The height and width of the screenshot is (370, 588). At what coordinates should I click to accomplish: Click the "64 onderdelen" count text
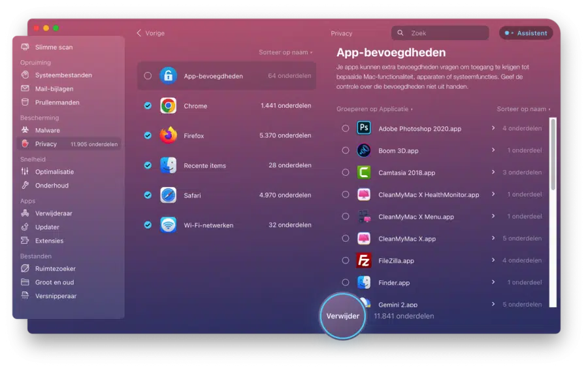pyautogui.click(x=289, y=76)
